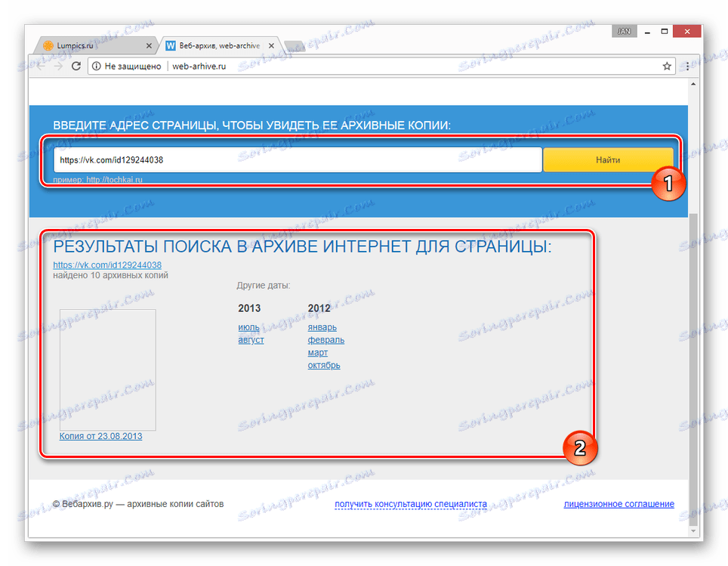Open the 2012 февраль archive link
This screenshot has width=728, height=566.
point(326,340)
